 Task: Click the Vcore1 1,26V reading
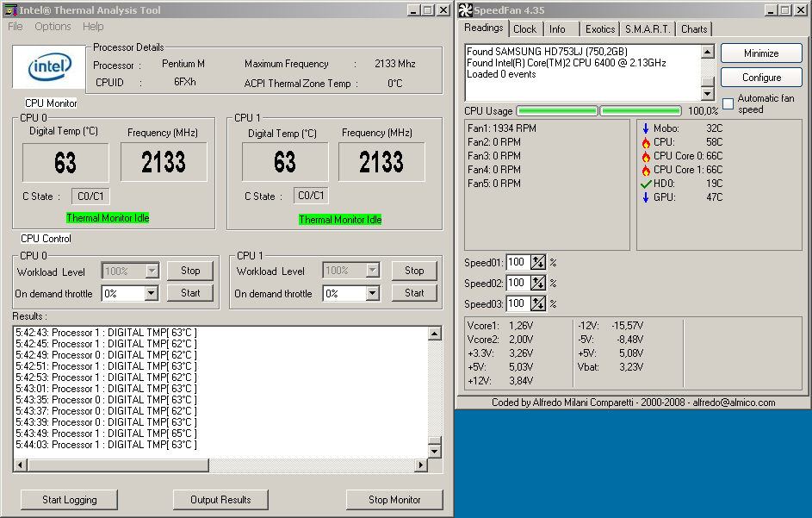pyautogui.click(x=500, y=326)
